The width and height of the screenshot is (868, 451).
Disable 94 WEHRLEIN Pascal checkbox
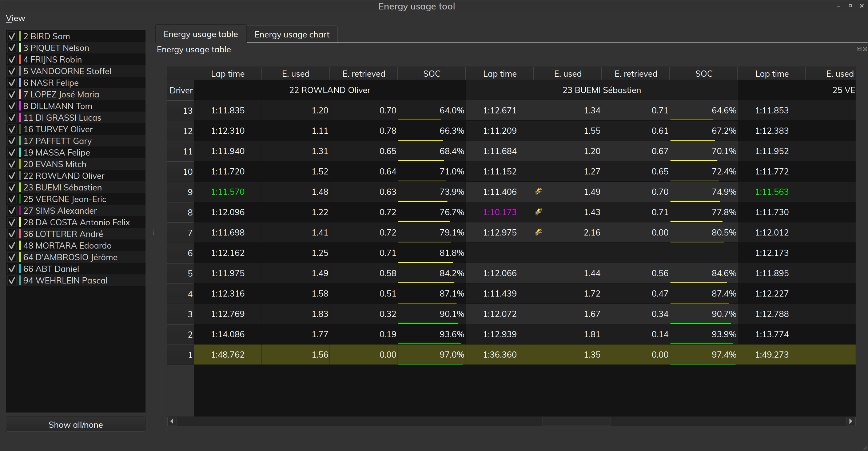coord(12,281)
